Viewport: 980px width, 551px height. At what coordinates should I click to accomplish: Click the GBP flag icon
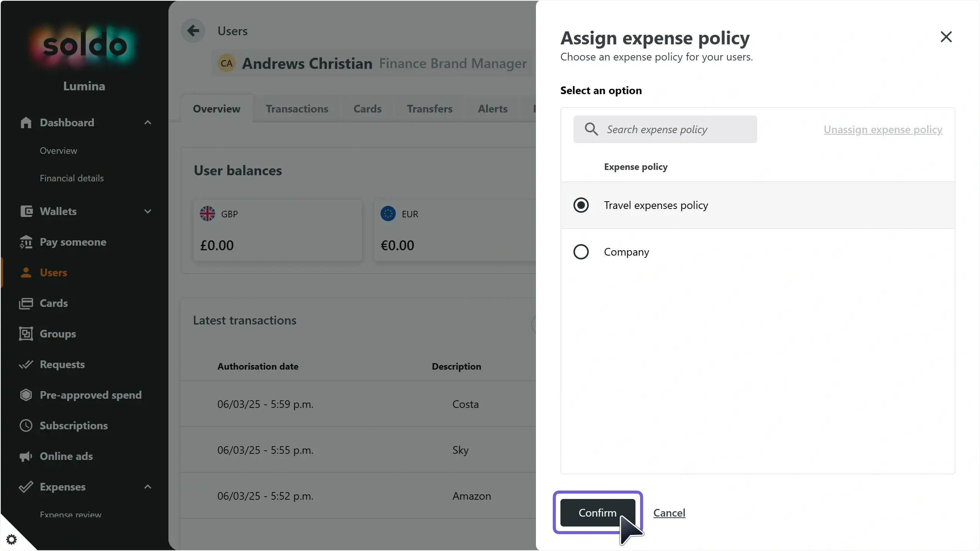pos(207,214)
